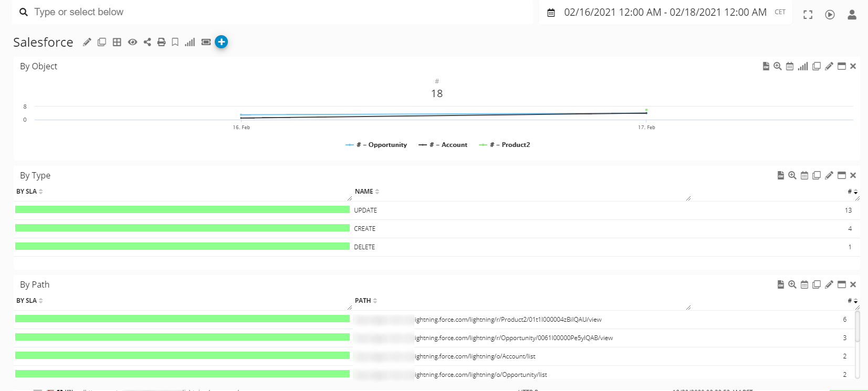Export By Object panel to CSV

click(766, 66)
